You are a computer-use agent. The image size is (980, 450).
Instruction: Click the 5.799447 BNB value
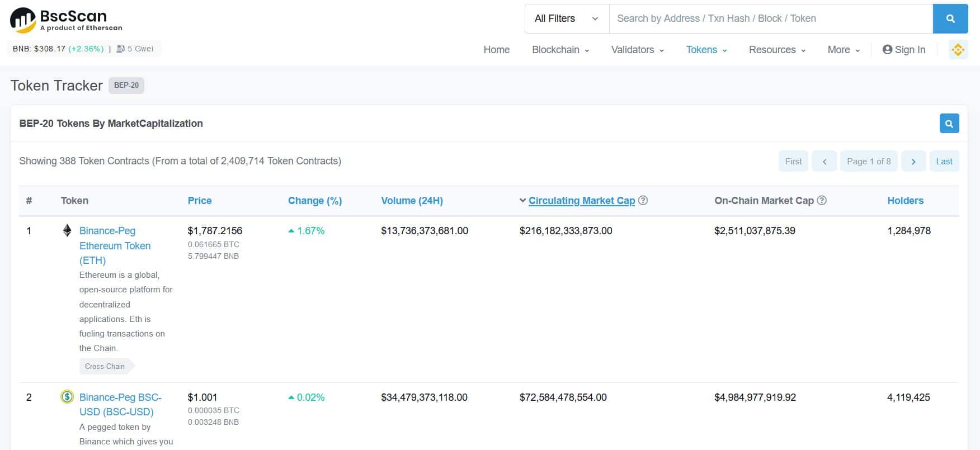click(x=213, y=256)
